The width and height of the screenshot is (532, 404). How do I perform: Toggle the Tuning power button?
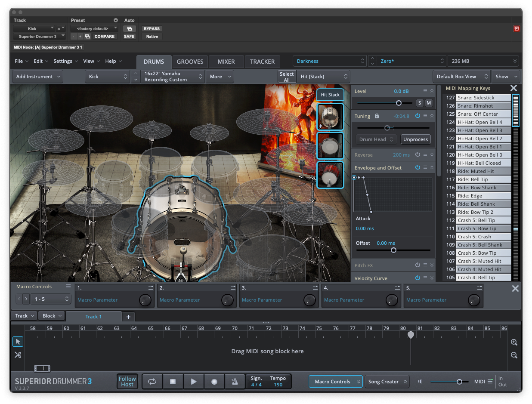418,116
